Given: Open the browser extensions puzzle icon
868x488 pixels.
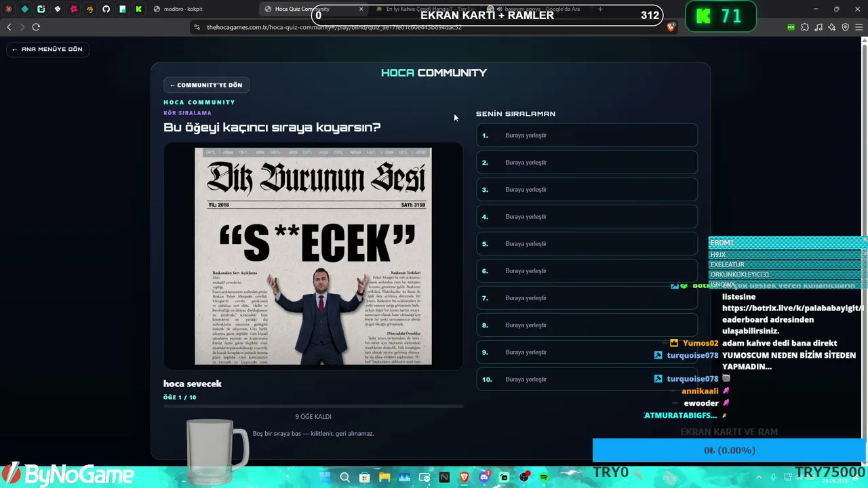Looking at the screenshot, I should tap(805, 27).
